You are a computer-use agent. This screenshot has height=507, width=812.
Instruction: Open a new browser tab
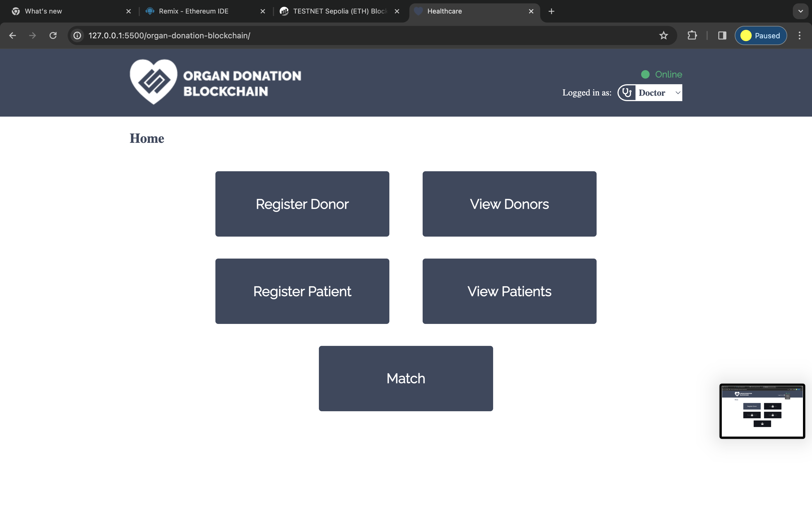pyautogui.click(x=551, y=11)
